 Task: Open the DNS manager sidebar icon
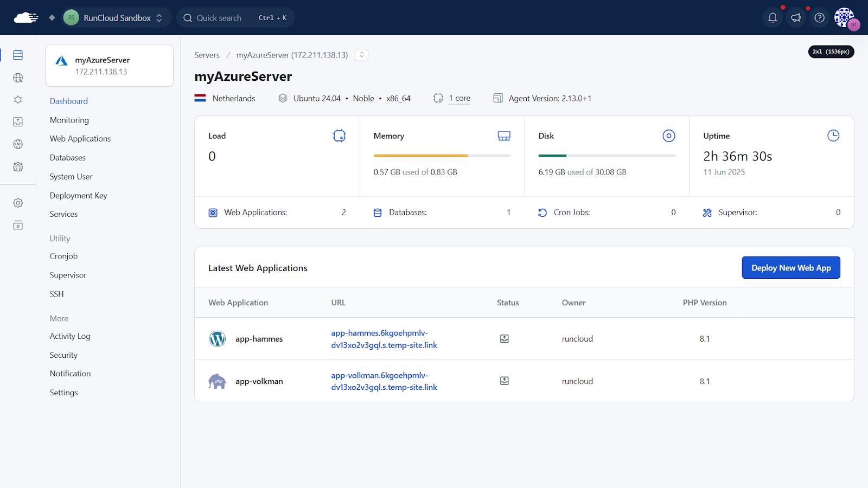18,144
